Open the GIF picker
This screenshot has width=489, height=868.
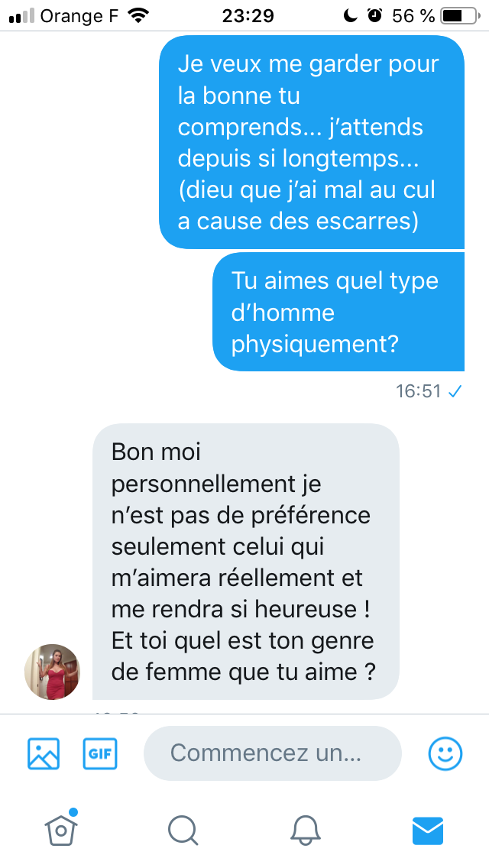(x=100, y=753)
